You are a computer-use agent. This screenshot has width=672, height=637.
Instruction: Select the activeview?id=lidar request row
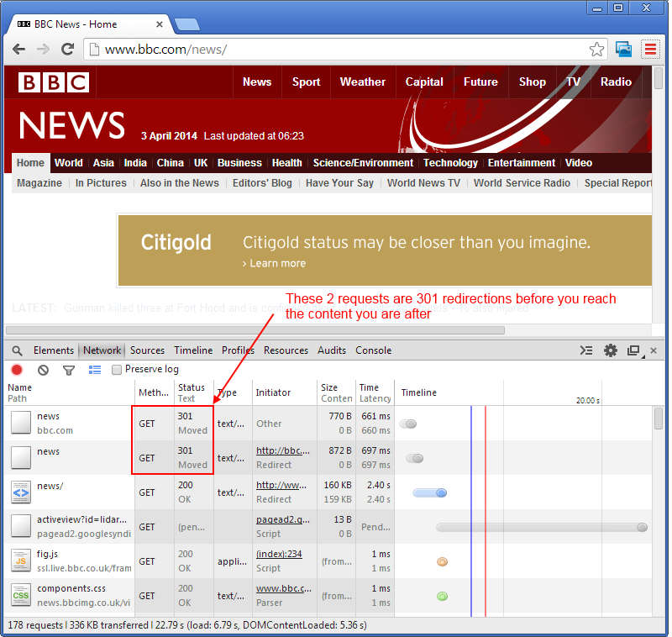point(328,527)
